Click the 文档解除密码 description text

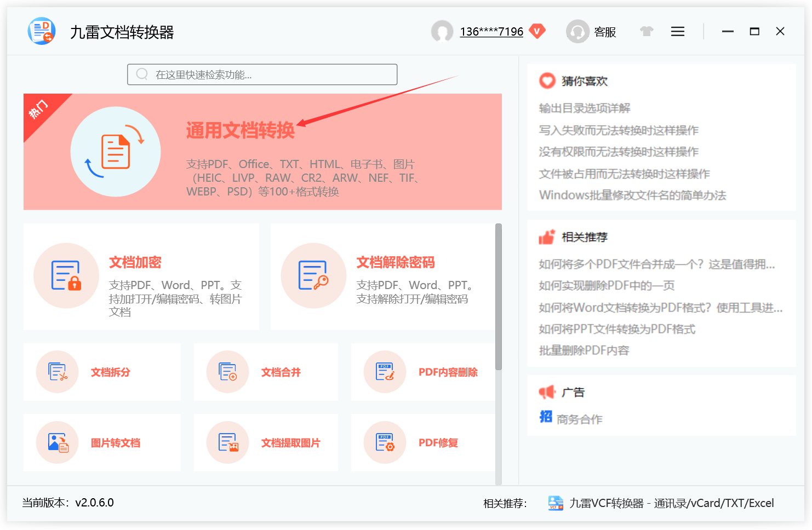pos(415,292)
